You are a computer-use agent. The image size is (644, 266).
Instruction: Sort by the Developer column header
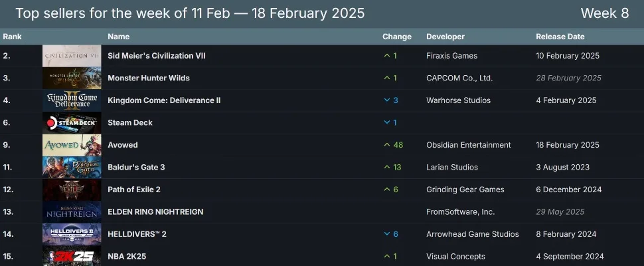click(445, 37)
